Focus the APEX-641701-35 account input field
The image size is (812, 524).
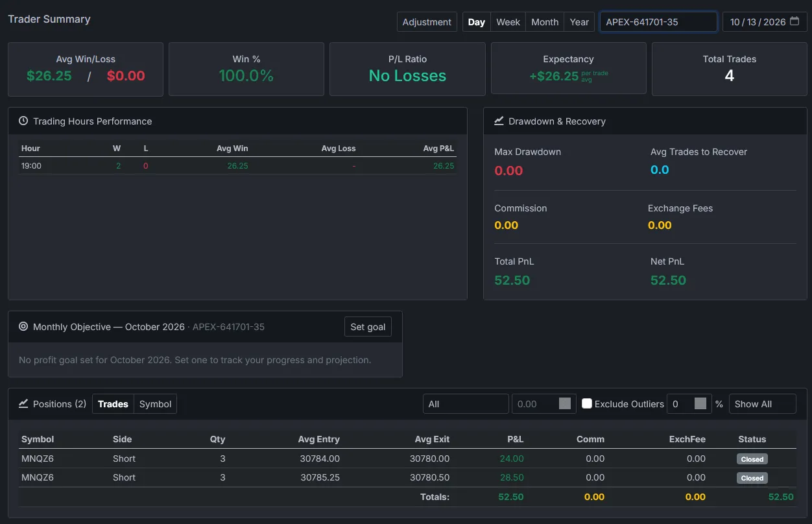(x=658, y=22)
